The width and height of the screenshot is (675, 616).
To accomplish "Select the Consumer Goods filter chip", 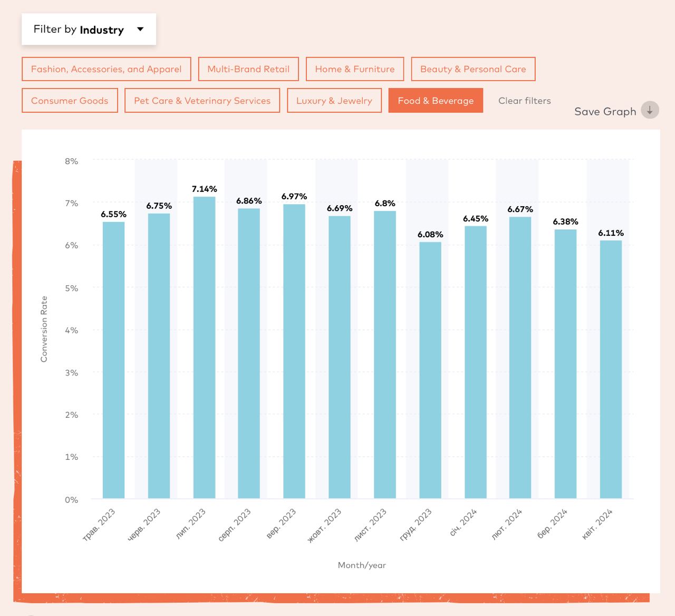I will [x=70, y=101].
